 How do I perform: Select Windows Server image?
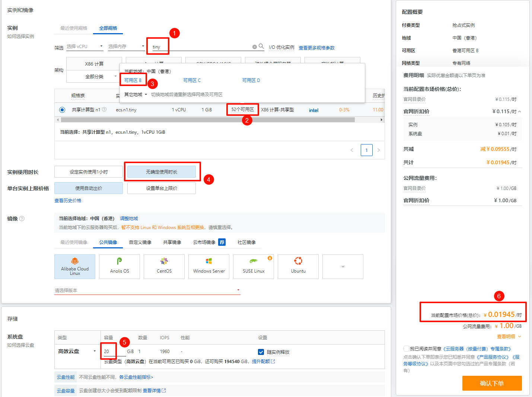coord(209,267)
